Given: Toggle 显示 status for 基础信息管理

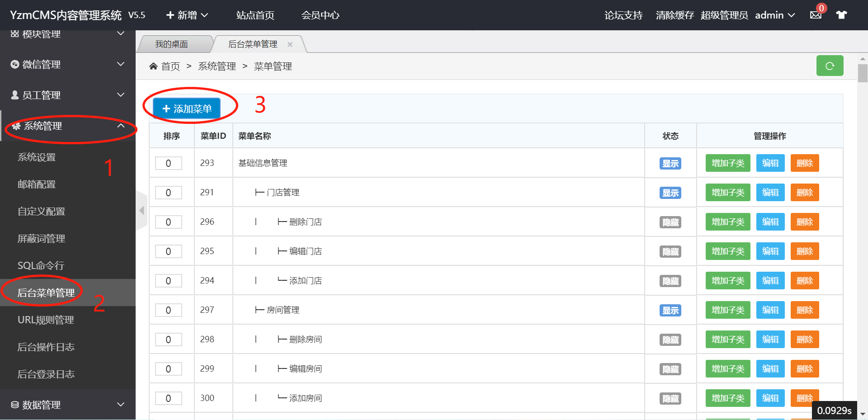Looking at the screenshot, I should pyautogui.click(x=670, y=163).
